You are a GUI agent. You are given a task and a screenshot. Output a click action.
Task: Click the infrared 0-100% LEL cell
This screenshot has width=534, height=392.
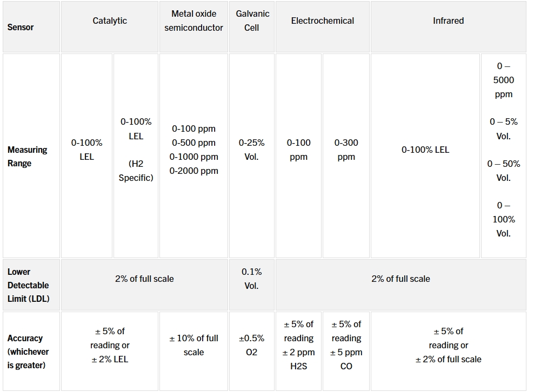click(x=425, y=150)
